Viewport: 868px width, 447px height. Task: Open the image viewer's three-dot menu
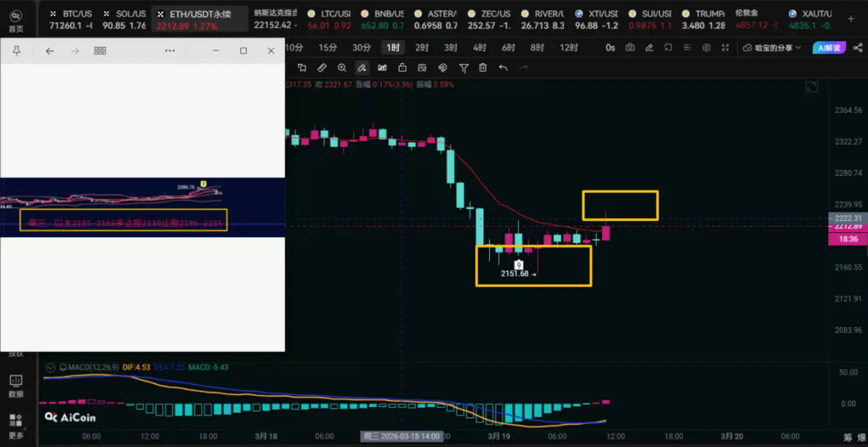170,51
